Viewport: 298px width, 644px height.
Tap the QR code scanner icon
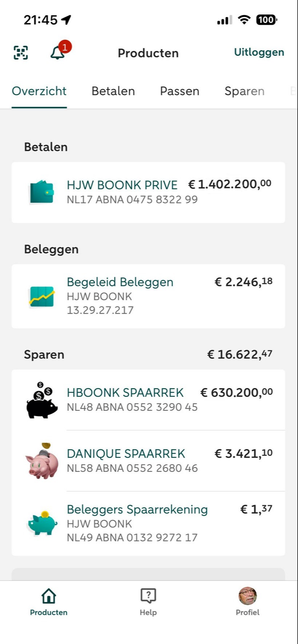(x=21, y=53)
